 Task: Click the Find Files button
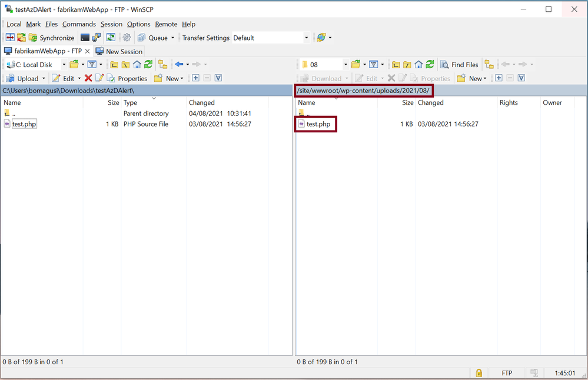pos(459,65)
